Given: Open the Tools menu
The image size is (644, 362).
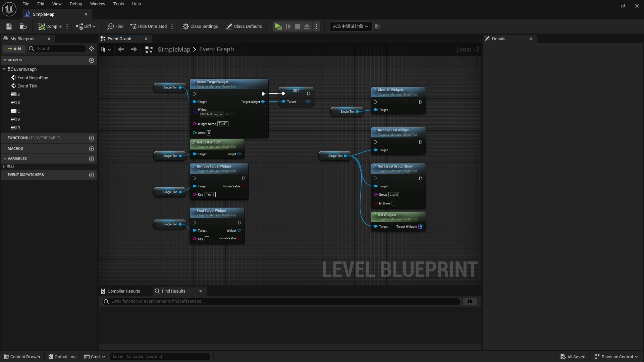Looking at the screenshot, I should point(118,4).
